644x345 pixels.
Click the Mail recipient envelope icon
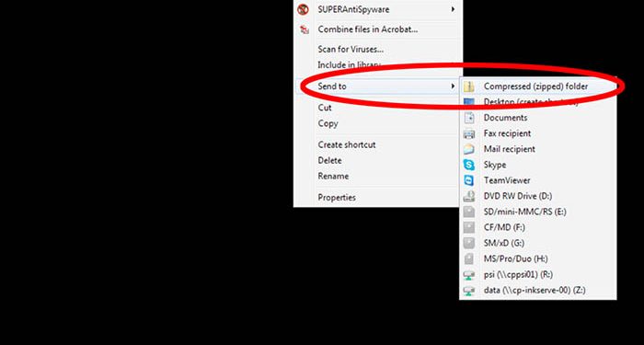pos(468,149)
